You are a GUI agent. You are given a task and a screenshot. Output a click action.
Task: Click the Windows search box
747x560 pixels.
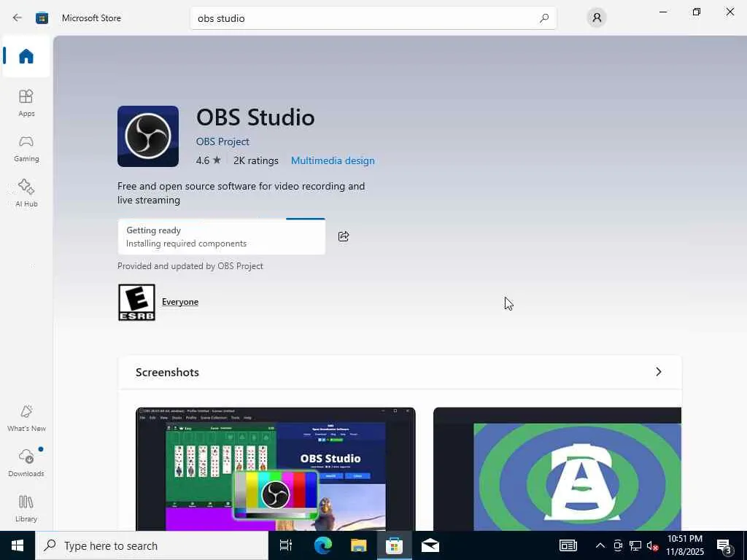coord(152,545)
